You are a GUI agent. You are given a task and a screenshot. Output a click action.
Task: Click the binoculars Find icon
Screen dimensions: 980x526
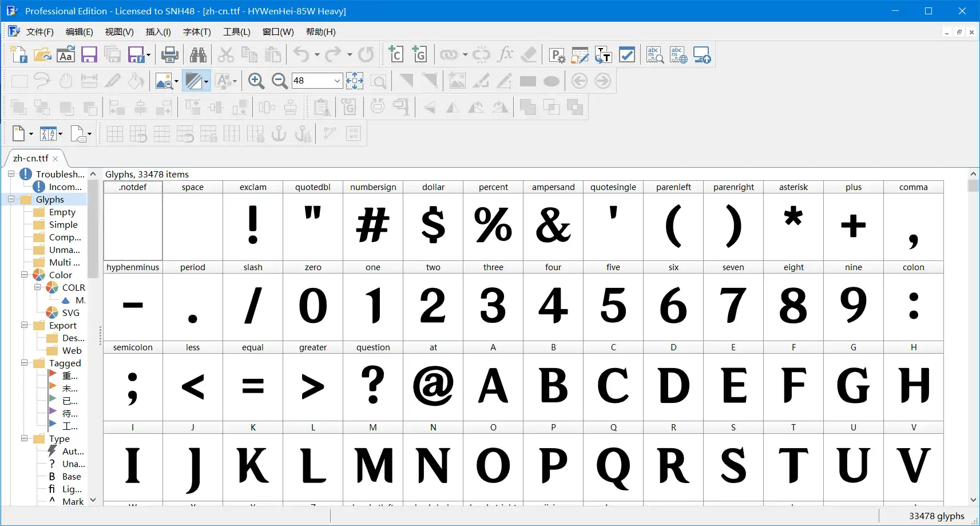coord(198,55)
